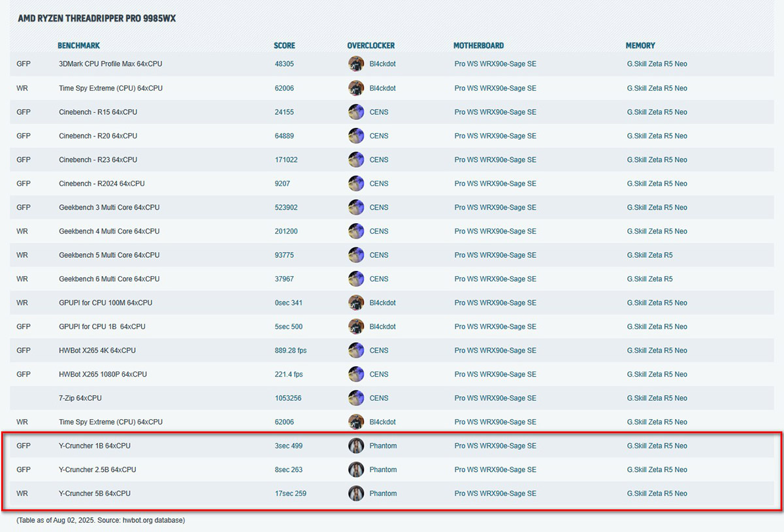Click the 889.28 fps score
The image size is (784, 532).
click(x=291, y=350)
